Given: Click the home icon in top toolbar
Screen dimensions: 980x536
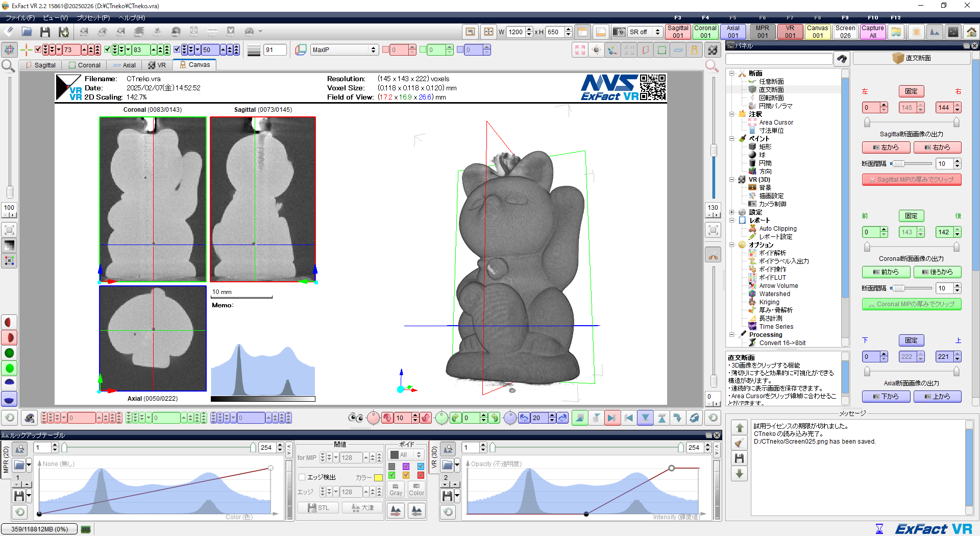Looking at the screenshot, I should pyautogui.click(x=971, y=32).
